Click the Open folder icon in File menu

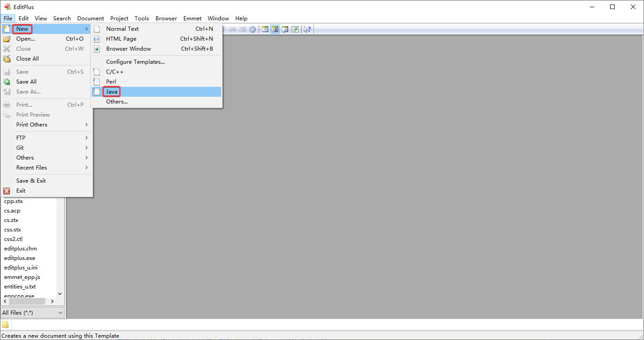click(7, 39)
